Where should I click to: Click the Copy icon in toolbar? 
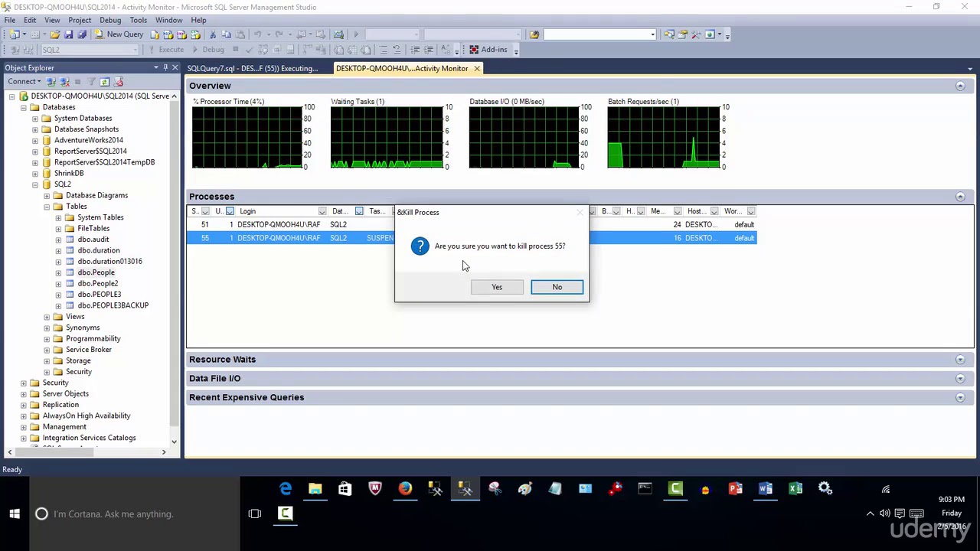pyautogui.click(x=227, y=34)
